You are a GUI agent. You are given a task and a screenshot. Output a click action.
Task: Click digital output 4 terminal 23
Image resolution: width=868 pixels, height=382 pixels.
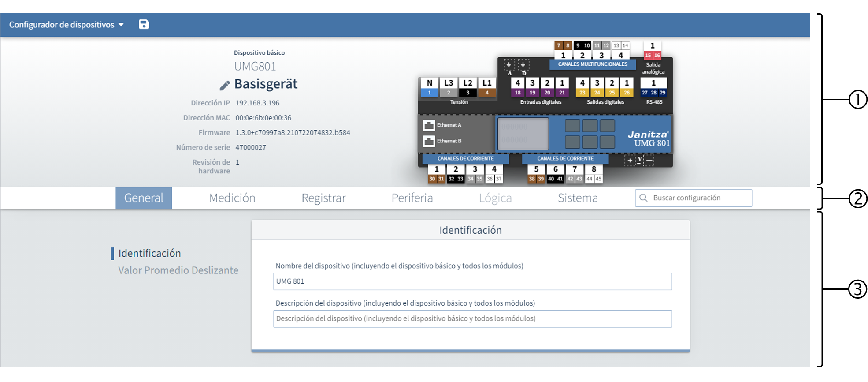coord(582,87)
